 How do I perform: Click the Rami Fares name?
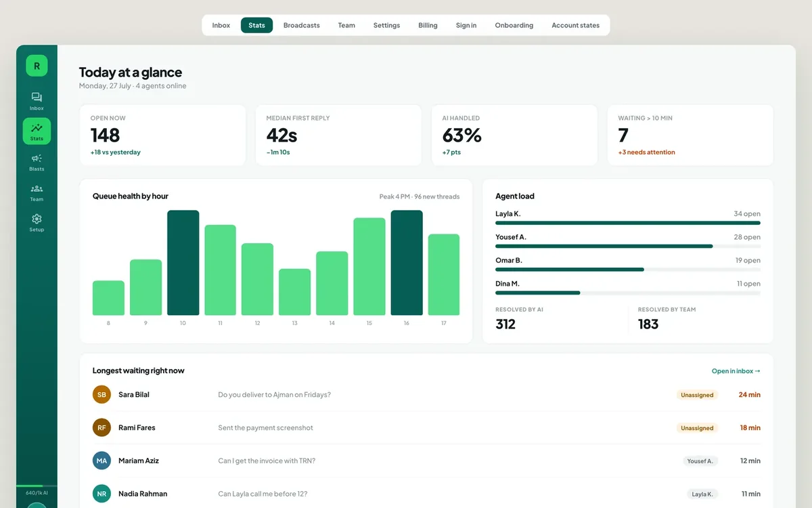coord(137,428)
